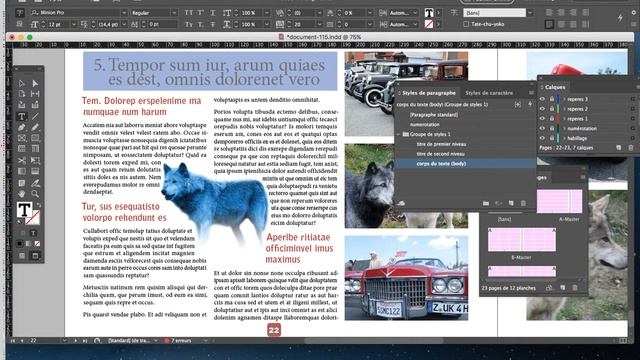
Task: Apply Underline formatting in control panel
Action: click(213, 13)
